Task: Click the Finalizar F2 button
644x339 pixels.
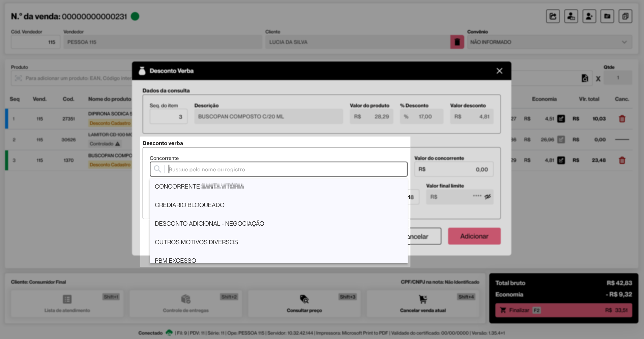Action: [x=563, y=310]
